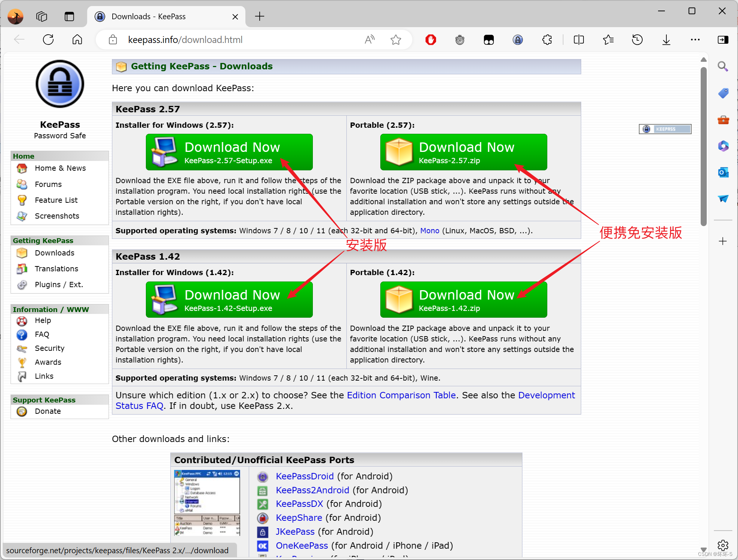Open the sidebar Tools briefcase icon
The image size is (738, 560).
click(723, 120)
